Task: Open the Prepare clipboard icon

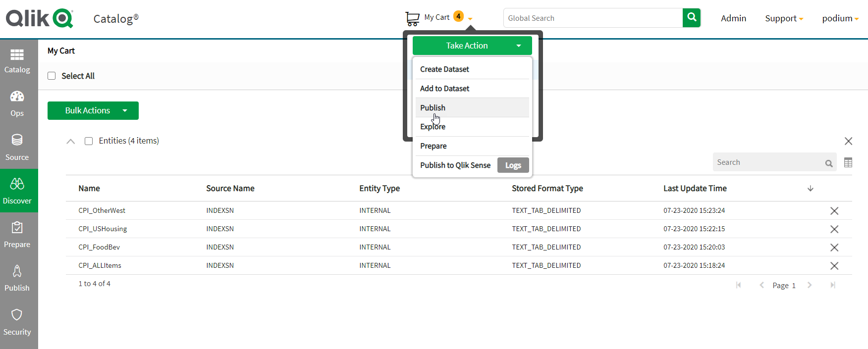Action: coord(17,228)
